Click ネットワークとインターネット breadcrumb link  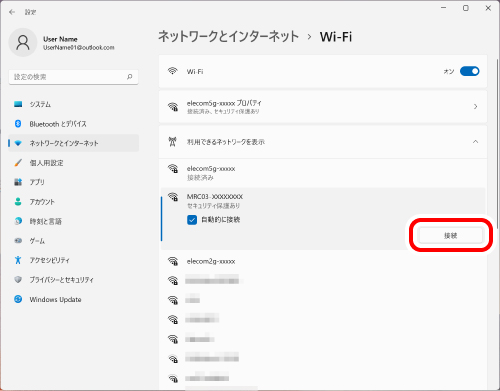point(228,36)
